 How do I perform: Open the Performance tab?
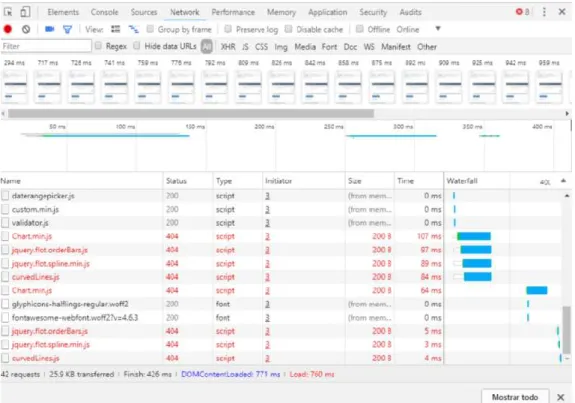click(x=233, y=12)
